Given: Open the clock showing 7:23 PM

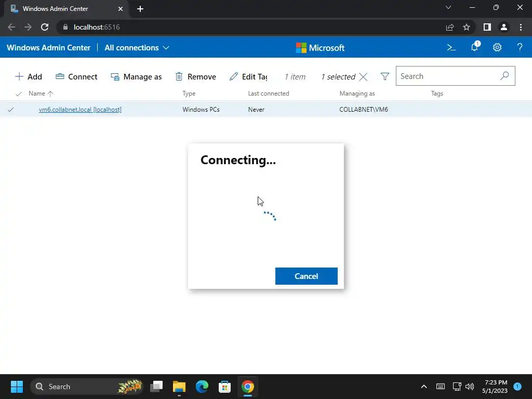Looking at the screenshot, I should [495, 387].
